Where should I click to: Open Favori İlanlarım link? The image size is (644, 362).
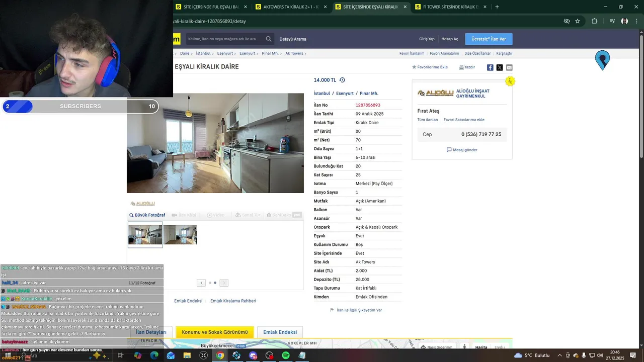coord(412,53)
